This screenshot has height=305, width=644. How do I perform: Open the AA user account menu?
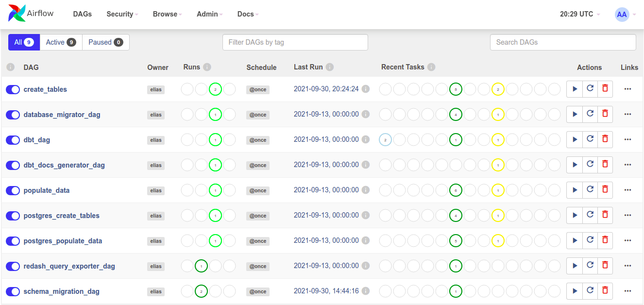coord(626,14)
